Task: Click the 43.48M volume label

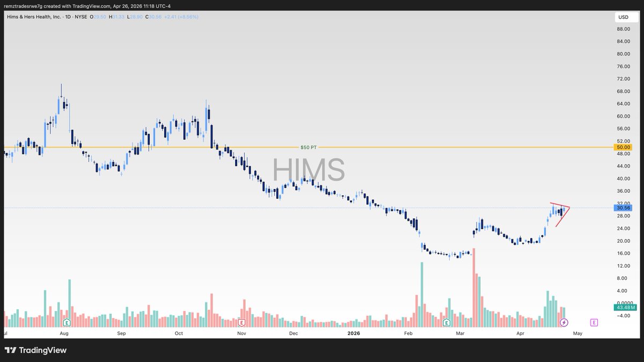Action: click(625, 307)
